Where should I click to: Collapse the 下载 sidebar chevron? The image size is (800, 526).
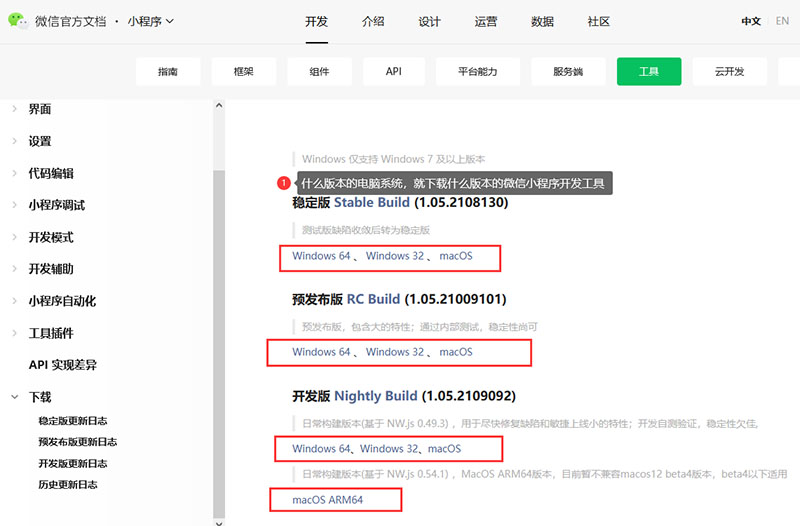tap(14, 397)
